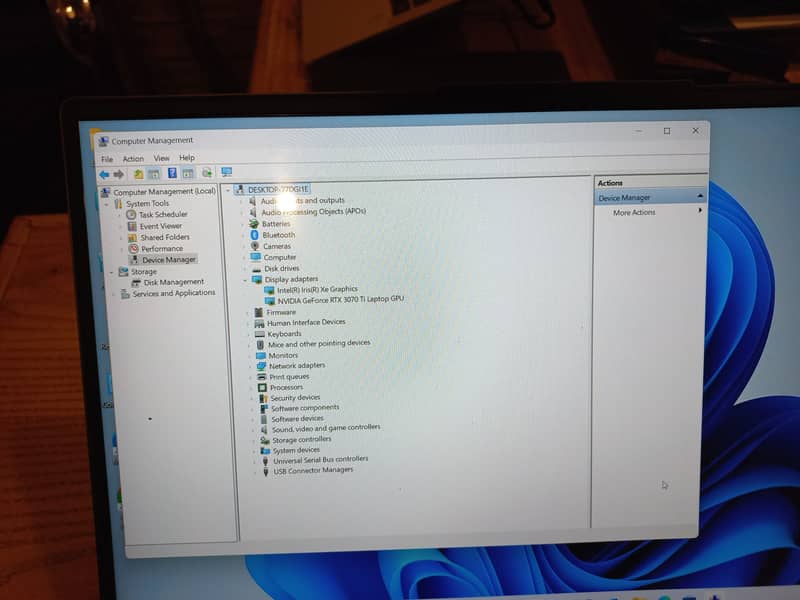Click the Back arrow toolbar icon

pyautogui.click(x=104, y=175)
